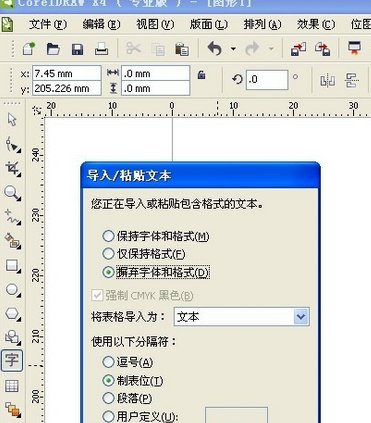371x423 pixels.
Task: Click the CorelDRAW document icon in menu bar
Action: pyautogui.click(x=7, y=25)
